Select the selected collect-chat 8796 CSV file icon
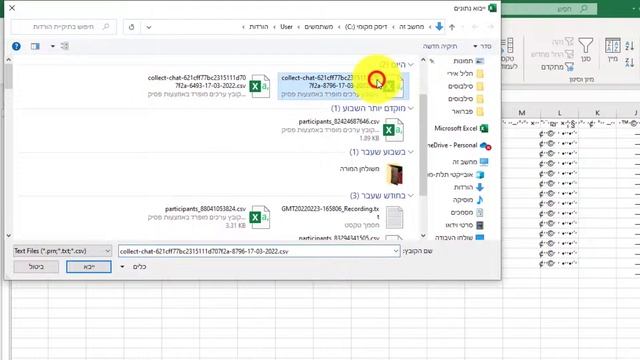Viewport: 640px width, 360px height. tap(394, 86)
